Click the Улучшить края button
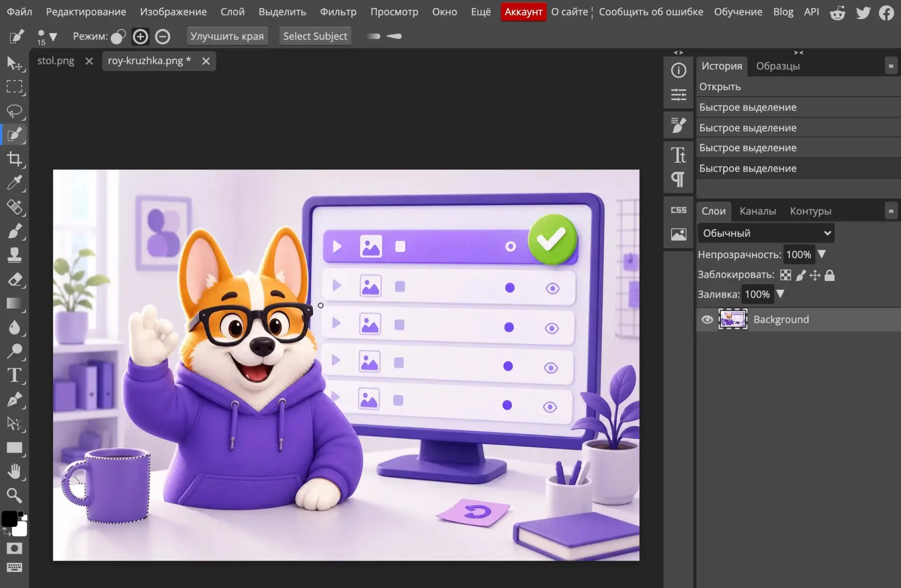The image size is (901, 588). 227,36
